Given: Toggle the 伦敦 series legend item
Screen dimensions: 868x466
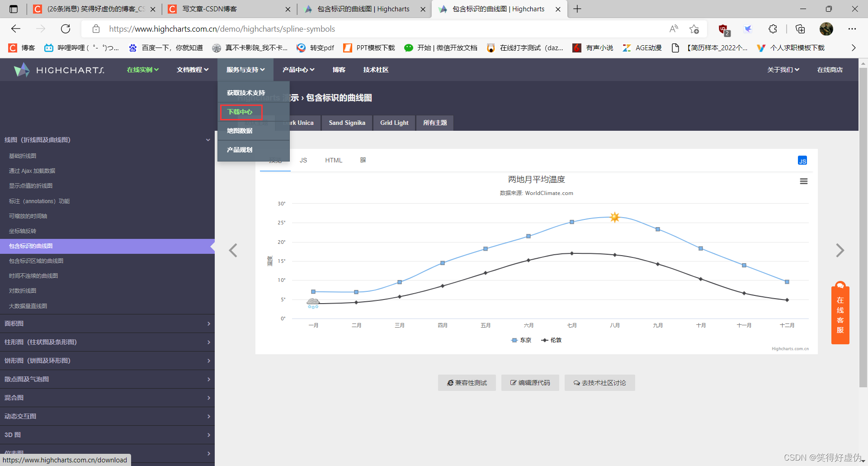Looking at the screenshot, I should 551,340.
